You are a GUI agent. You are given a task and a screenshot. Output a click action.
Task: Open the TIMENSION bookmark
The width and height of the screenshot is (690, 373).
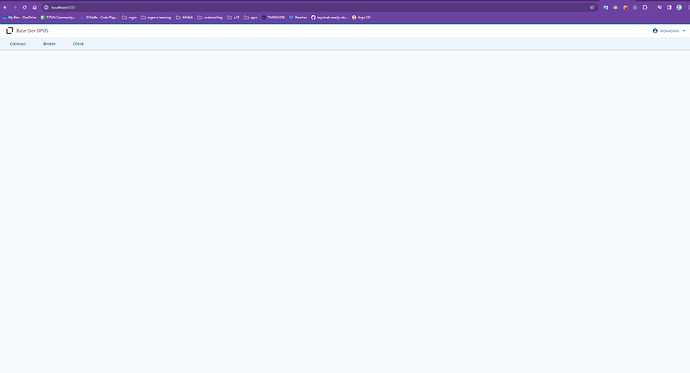tap(273, 18)
